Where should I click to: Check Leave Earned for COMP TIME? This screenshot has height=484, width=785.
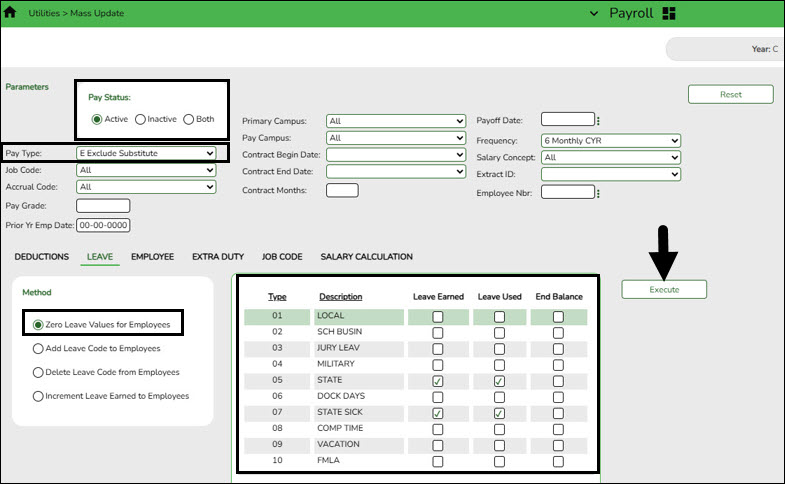438,429
